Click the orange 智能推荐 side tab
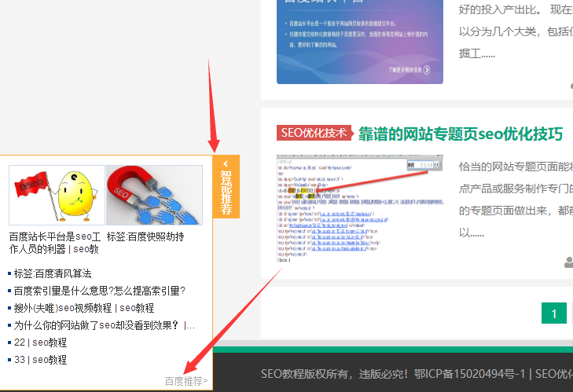573x392 pixels. [226, 192]
